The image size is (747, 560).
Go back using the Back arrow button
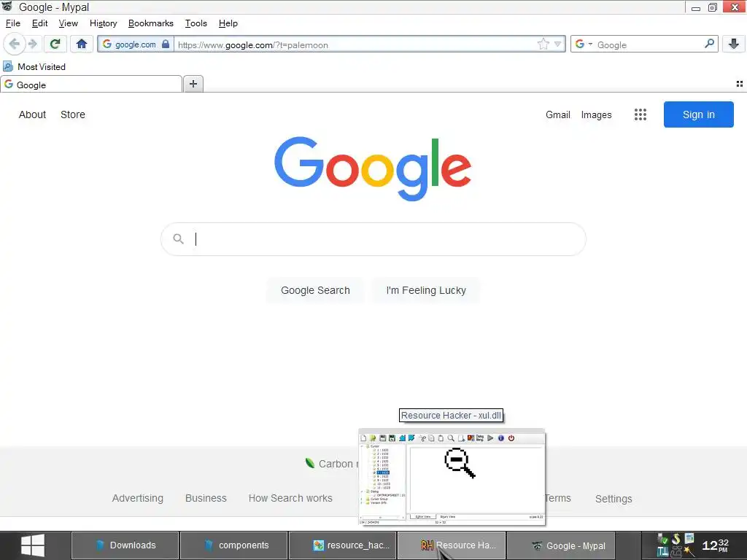[x=14, y=44]
